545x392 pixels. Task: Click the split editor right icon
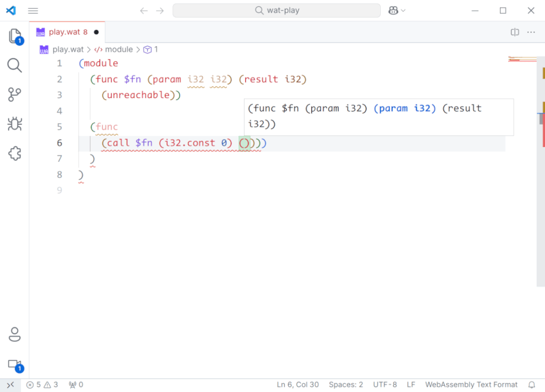[515, 32]
